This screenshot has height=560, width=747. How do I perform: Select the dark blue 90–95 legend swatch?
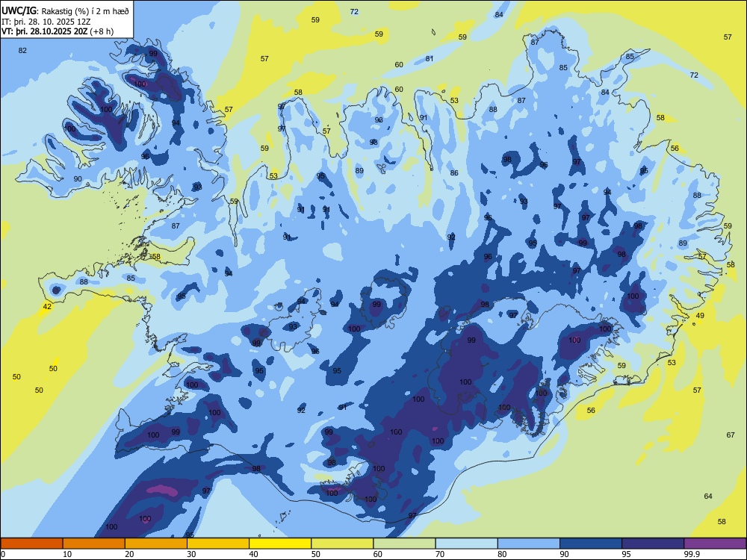(x=591, y=544)
